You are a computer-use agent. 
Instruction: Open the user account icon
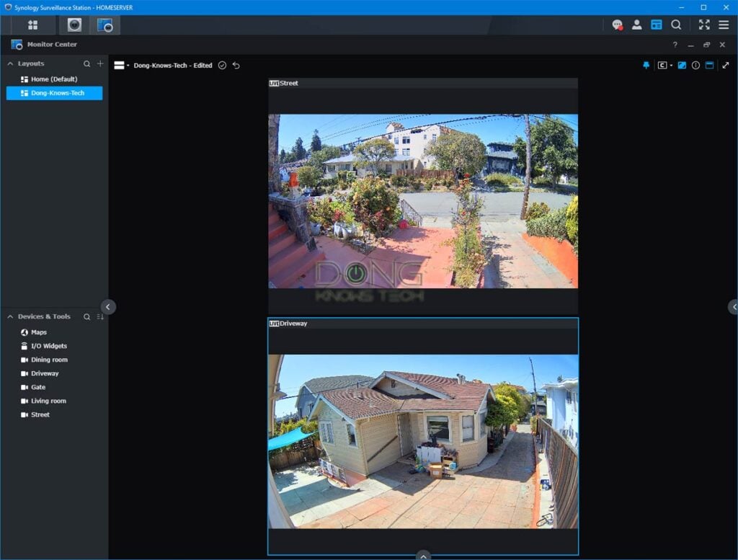tap(637, 25)
